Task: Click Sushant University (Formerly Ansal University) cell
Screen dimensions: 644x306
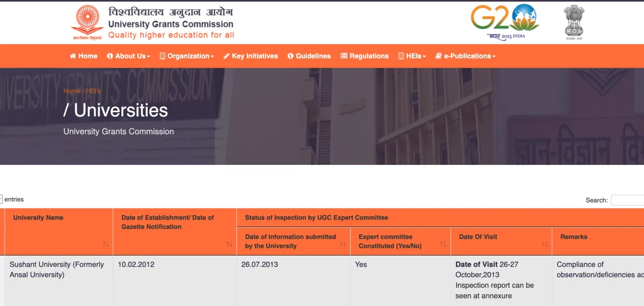Action: point(59,281)
